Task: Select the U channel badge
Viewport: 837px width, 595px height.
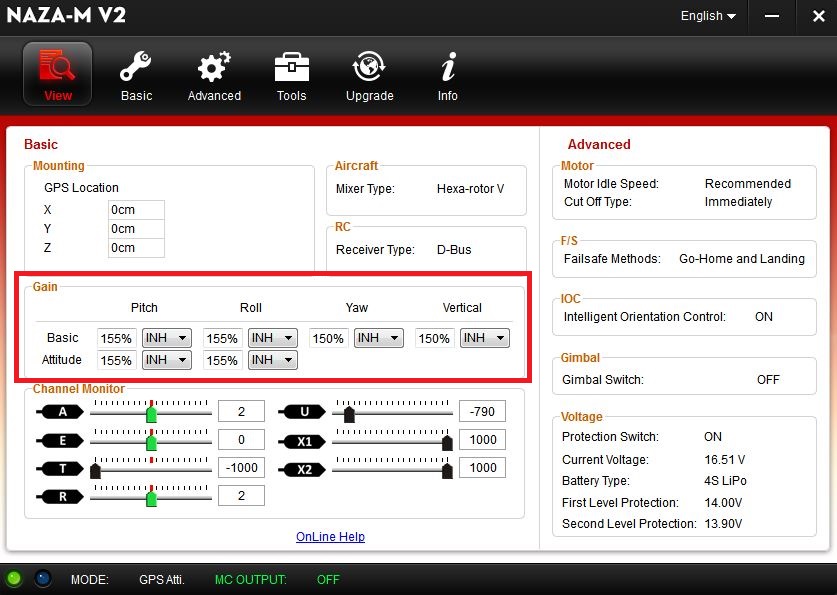Action: coord(302,411)
